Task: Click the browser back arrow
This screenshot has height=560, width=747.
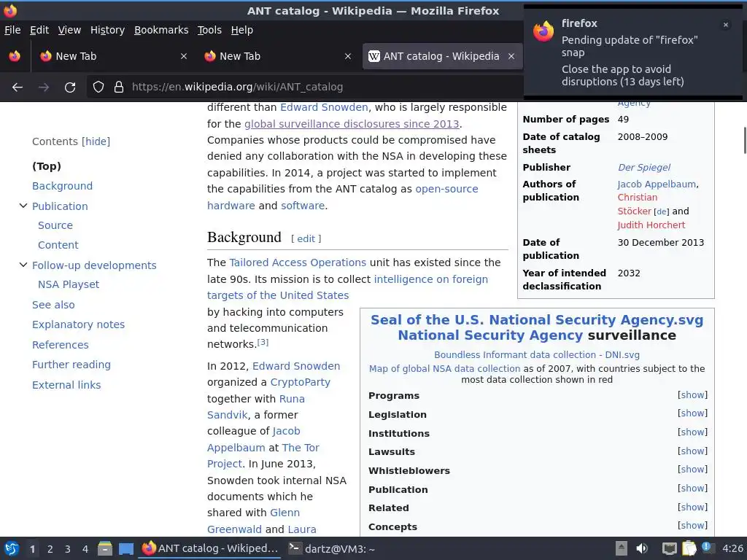Action: [x=18, y=87]
